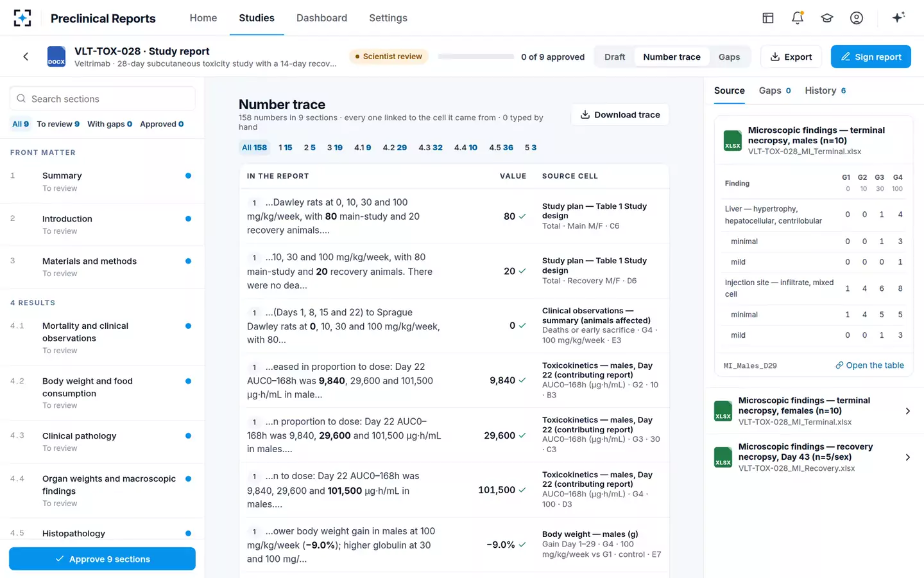Download the number trace
This screenshot has height=578, width=924.
pyautogui.click(x=620, y=114)
